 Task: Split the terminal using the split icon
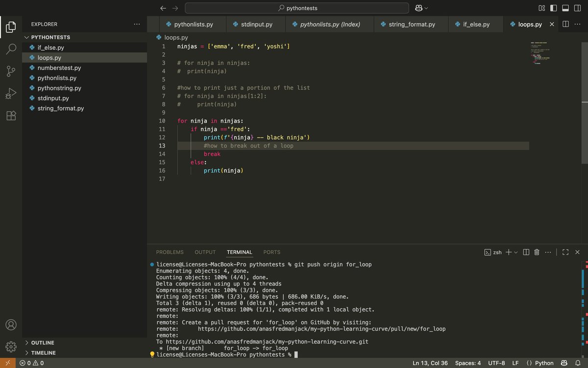(526, 252)
